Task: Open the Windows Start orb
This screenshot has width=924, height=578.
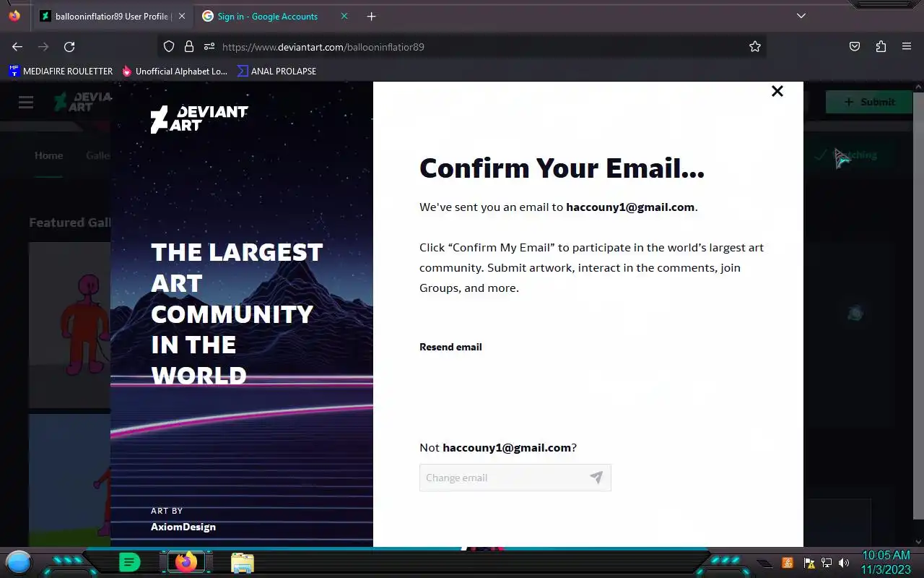Action: 19,561
